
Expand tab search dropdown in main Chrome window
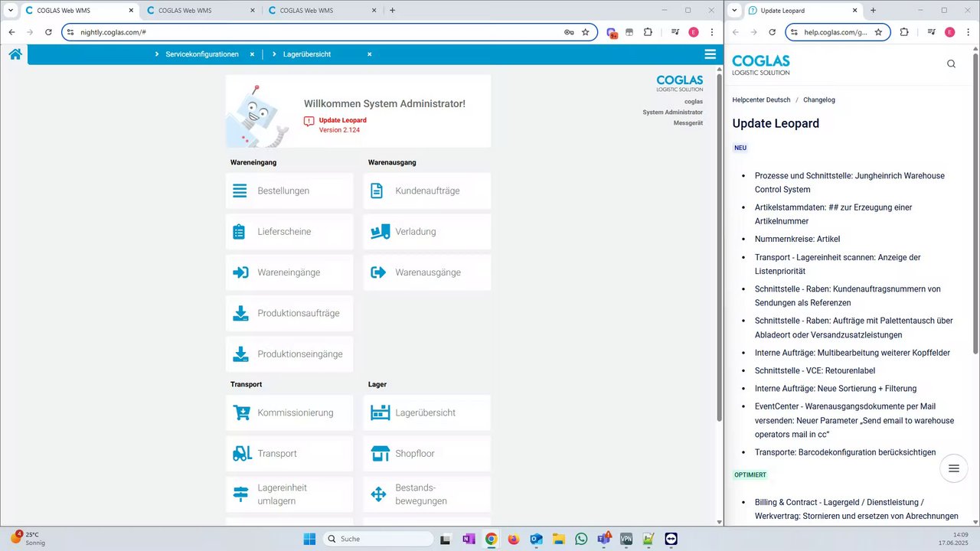[x=10, y=11]
